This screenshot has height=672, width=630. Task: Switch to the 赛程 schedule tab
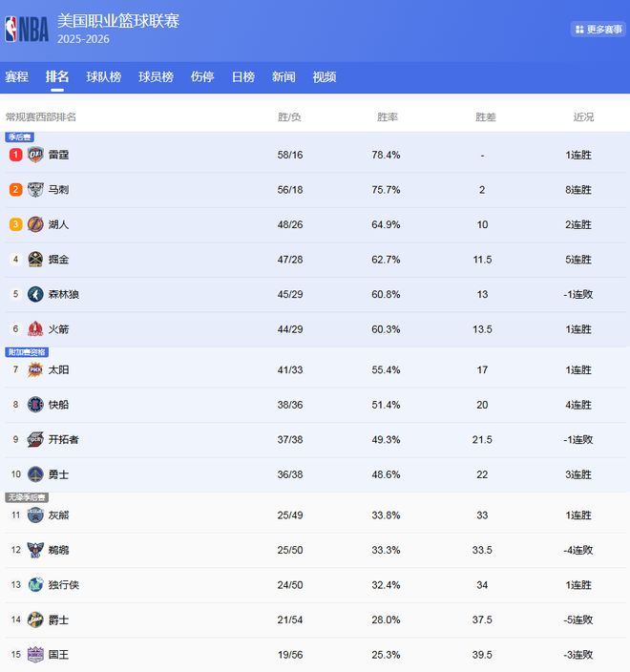click(16, 77)
